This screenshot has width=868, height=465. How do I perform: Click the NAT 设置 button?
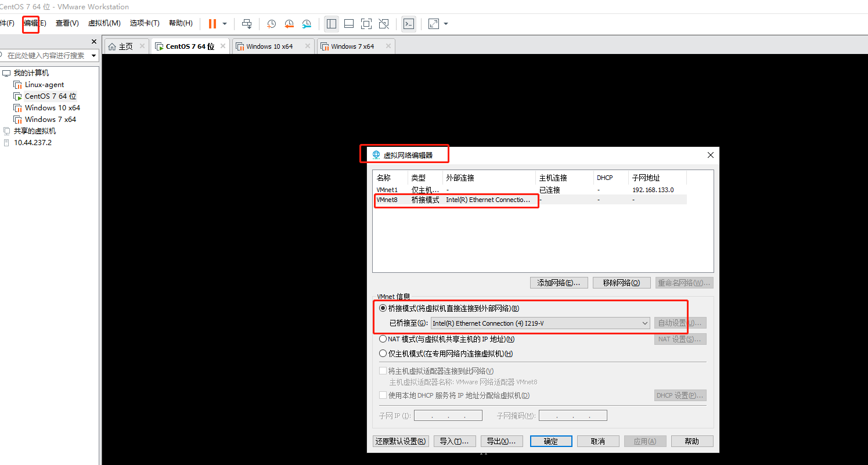[x=680, y=339]
